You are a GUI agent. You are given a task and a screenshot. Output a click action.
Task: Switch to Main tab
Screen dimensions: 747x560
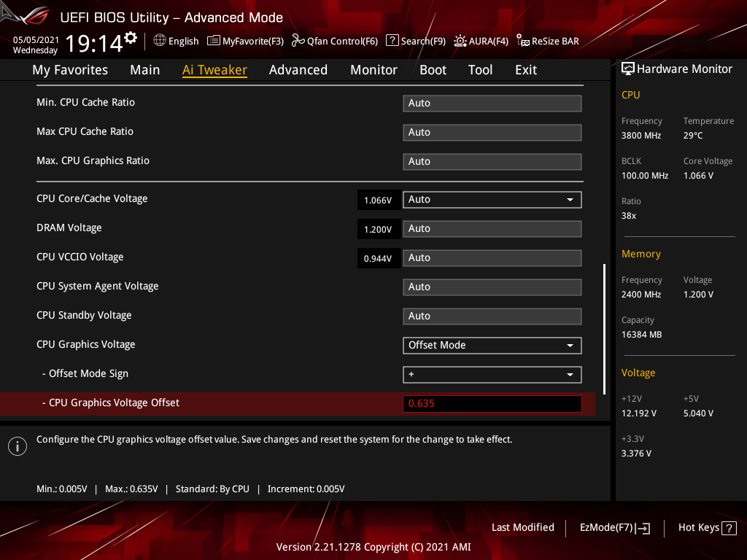[x=145, y=70]
